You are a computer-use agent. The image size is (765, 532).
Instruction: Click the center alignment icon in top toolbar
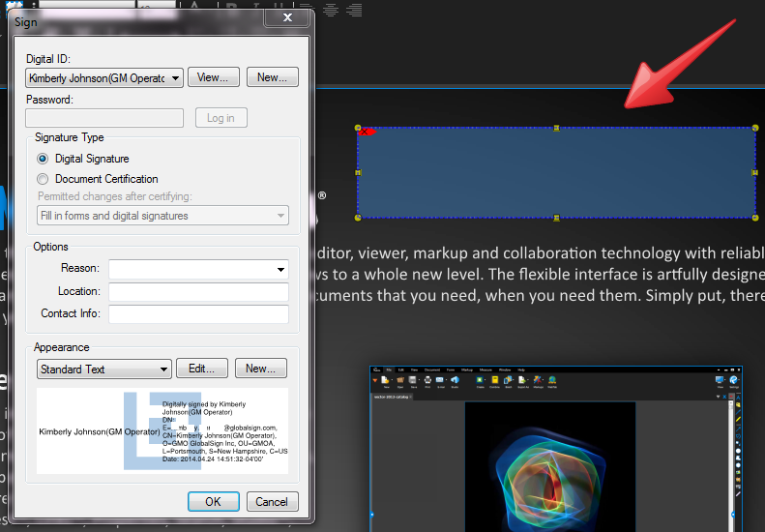(331, 10)
